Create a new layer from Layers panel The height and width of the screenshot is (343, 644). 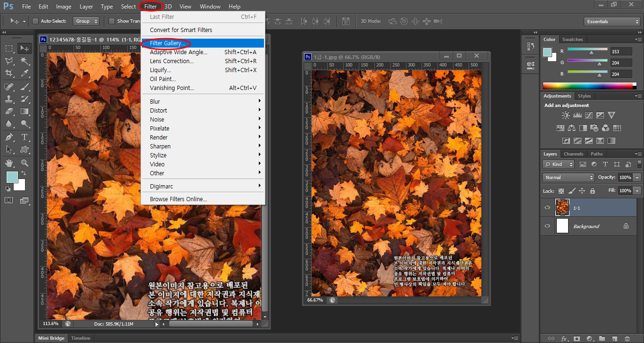tap(614, 338)
